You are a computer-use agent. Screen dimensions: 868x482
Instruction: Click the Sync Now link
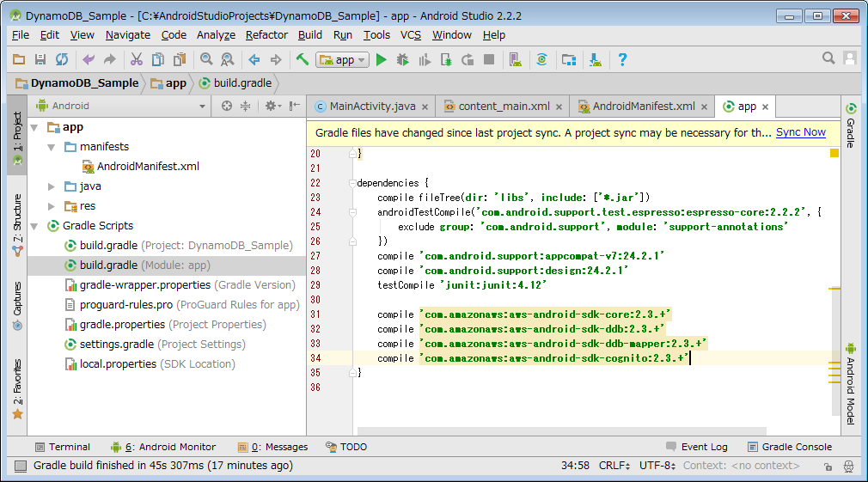coord(800,132)
